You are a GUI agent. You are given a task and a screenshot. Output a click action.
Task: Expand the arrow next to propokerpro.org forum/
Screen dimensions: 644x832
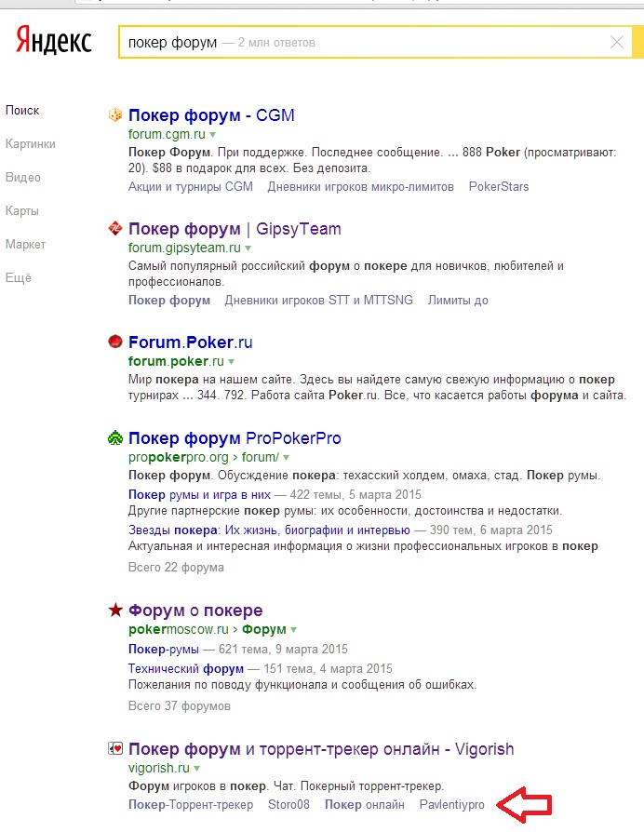tap(287, 457)
